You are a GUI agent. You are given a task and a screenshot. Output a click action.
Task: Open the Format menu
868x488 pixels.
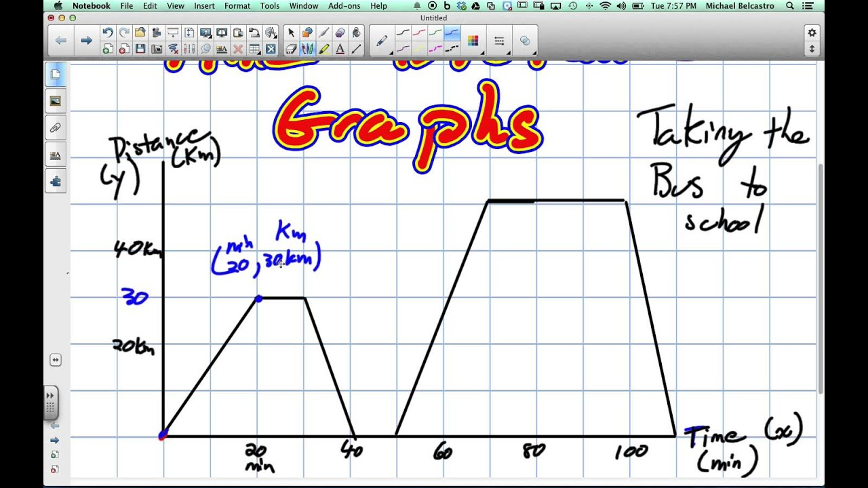click(237, 6)
